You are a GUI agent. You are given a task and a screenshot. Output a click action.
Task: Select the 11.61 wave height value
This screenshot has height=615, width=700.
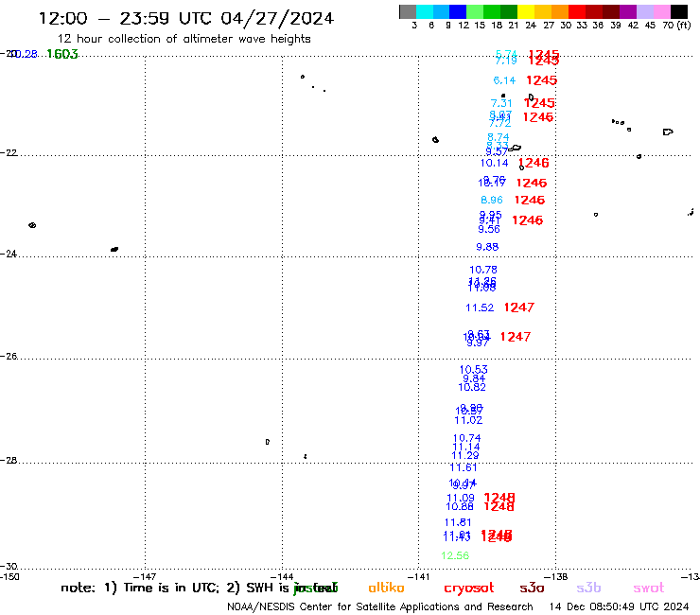pos(464,467)
